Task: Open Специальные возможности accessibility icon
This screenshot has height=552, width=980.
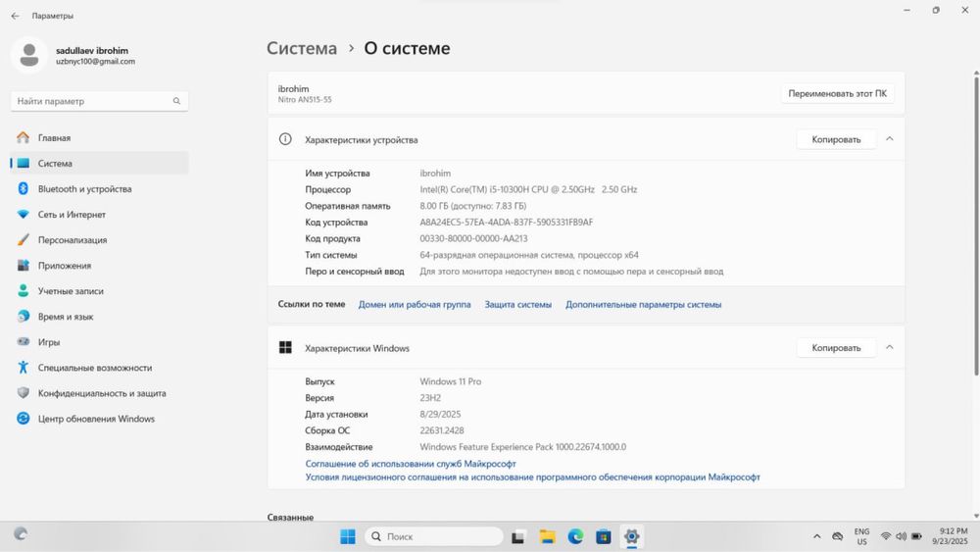Action: pyautogui.click(x=24, y=368)
